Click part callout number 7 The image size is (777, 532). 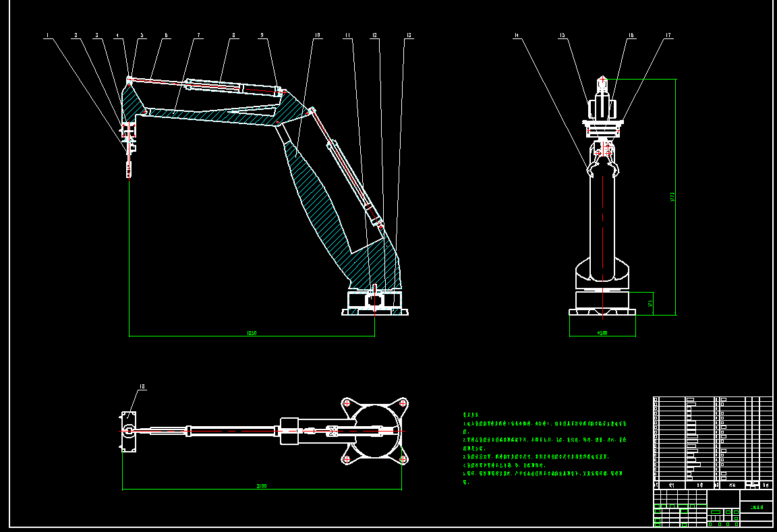tap(199, 35)
